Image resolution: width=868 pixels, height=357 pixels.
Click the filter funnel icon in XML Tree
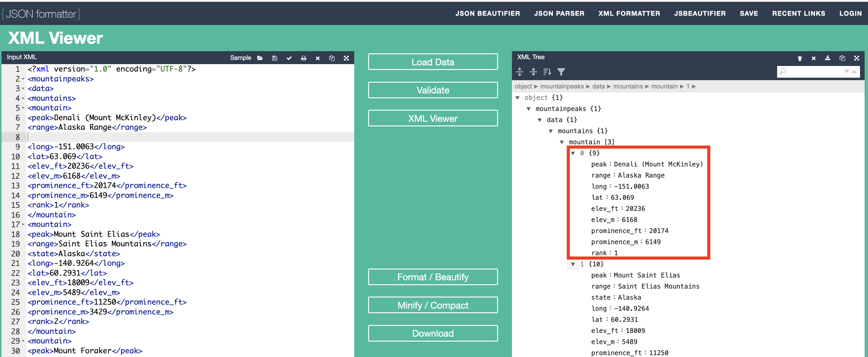(x=561, y=72)
